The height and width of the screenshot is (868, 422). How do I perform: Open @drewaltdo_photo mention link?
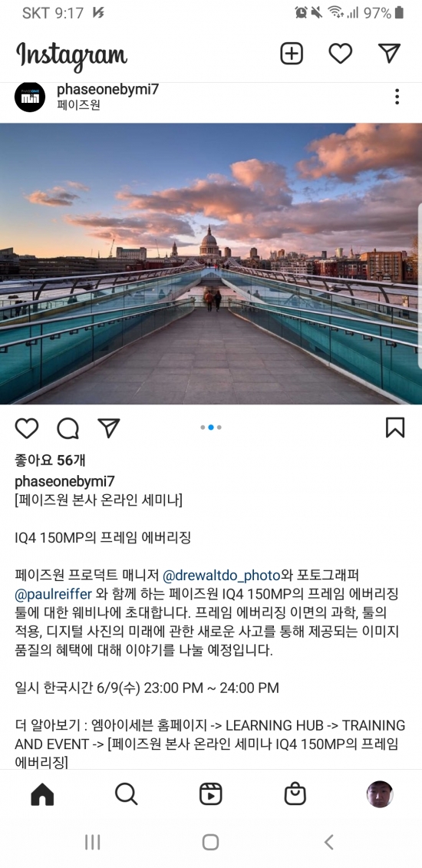pos(221,575)
